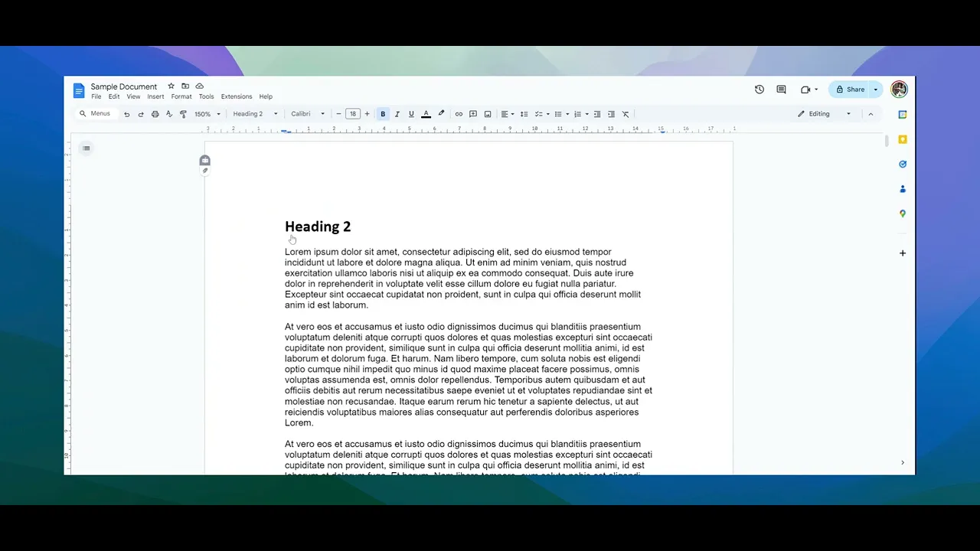Print the document

155,114
